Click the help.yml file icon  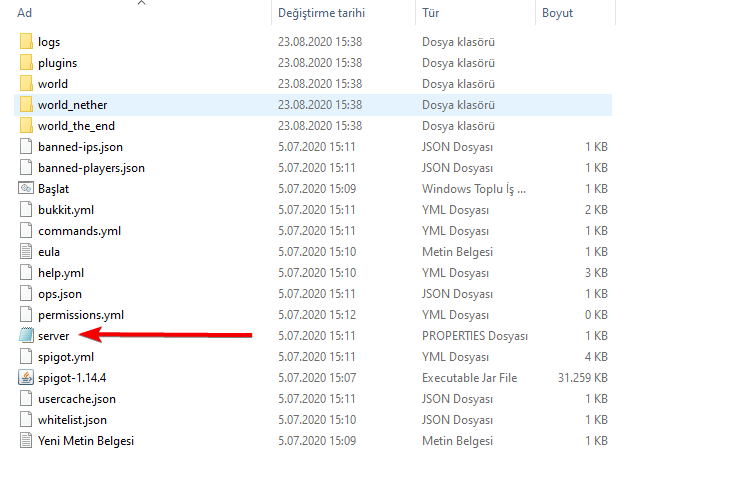point(26,272)
